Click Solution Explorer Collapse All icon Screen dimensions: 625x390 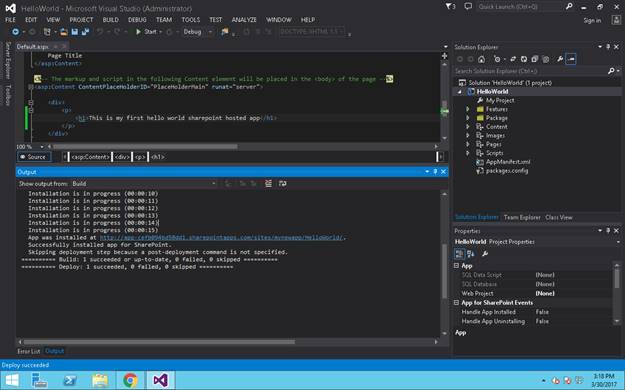535,59
